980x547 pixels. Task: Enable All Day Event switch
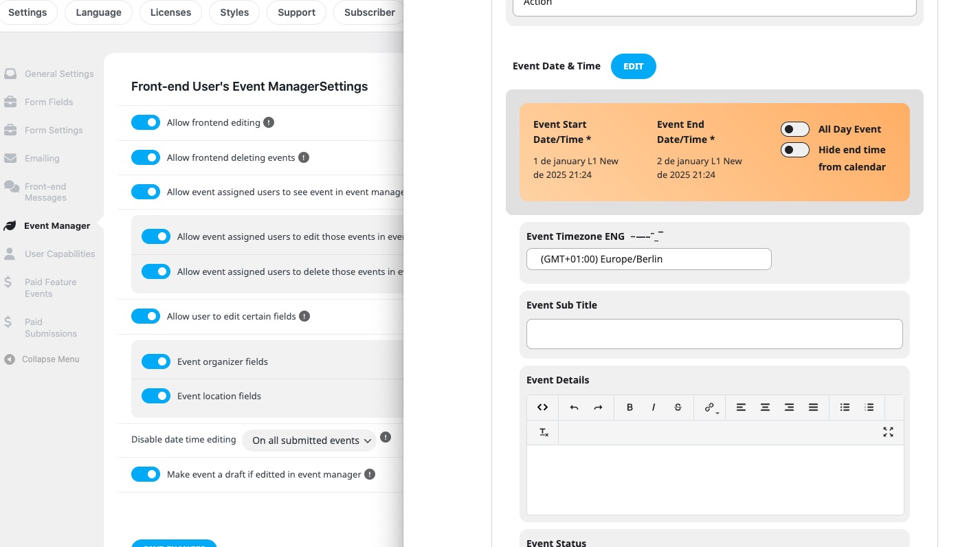(x=795, y=129)
